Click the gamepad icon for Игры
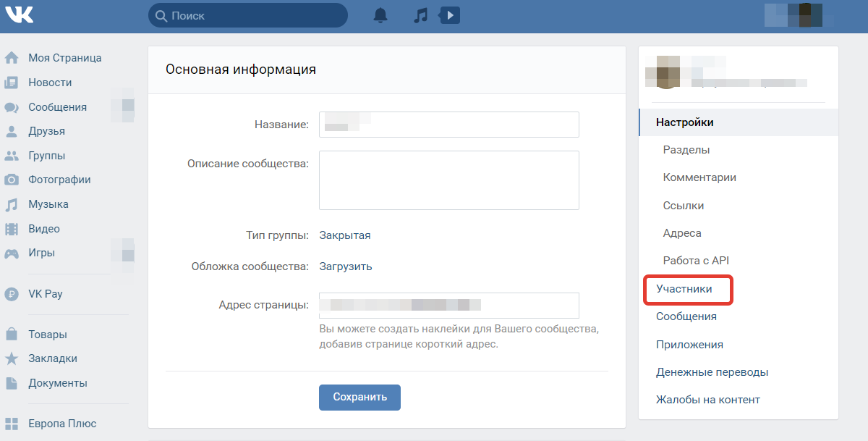Image resolution: width=868 pixels, height=441 pixels. [x=12, y=253]
